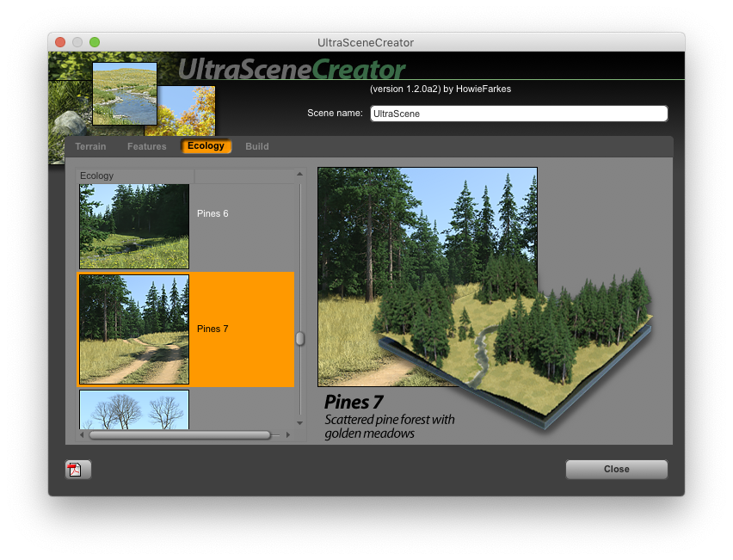Open the PDF documentation icon
Screen dimensions: 733x560
78,470
